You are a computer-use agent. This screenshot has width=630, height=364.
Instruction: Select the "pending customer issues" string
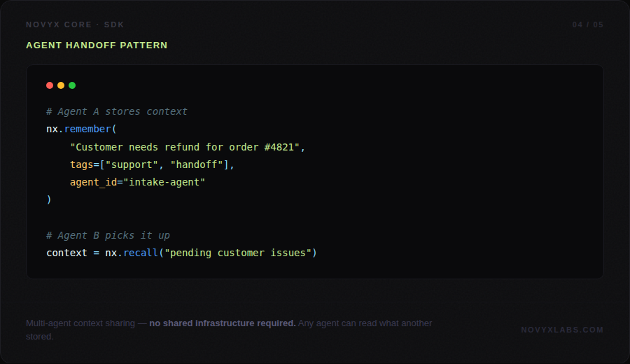pos(237,253)
